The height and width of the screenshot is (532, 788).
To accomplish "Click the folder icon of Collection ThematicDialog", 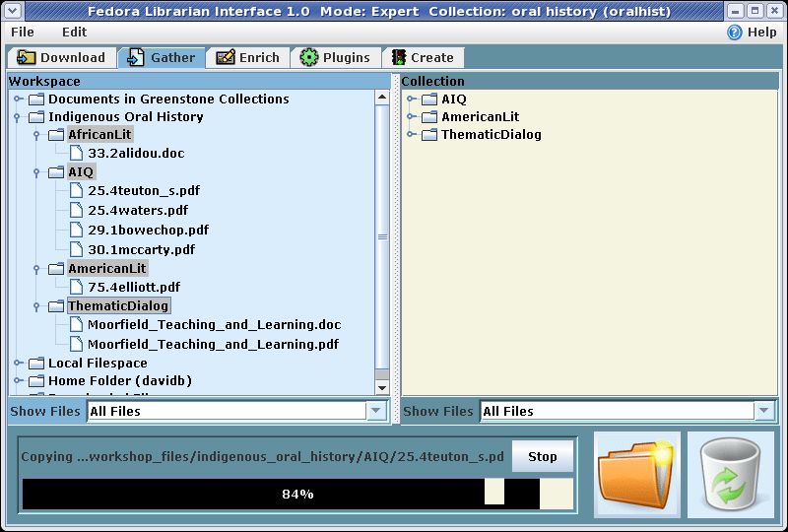I will point(429,134).
